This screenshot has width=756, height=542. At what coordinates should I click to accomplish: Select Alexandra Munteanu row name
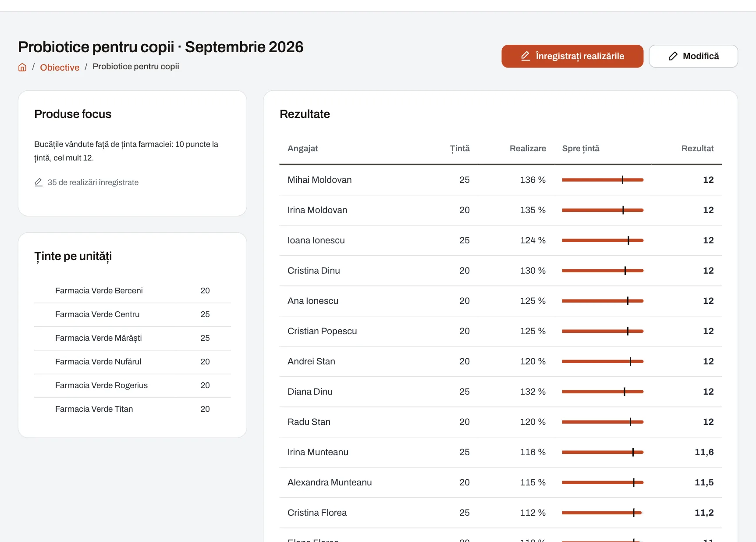coord(330,482)
